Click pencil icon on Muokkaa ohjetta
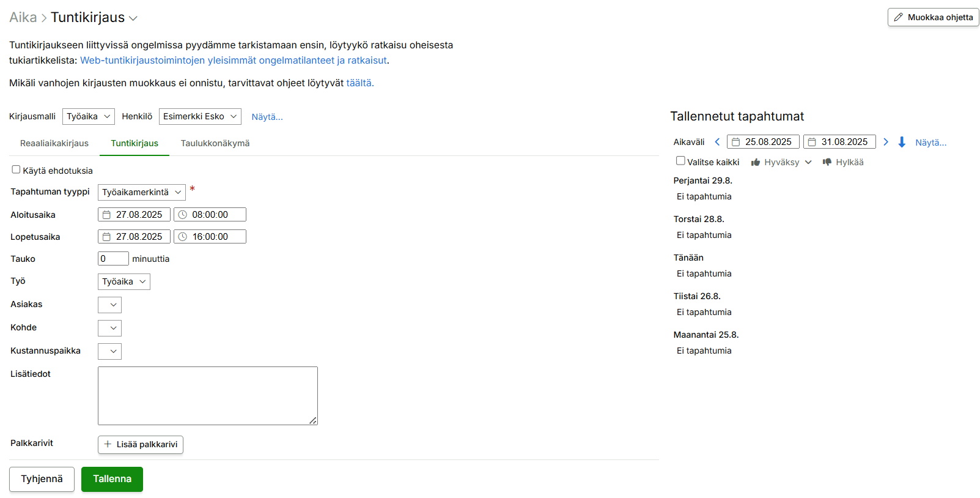The width and height of the screenshot is (980, 498). tap(898, 17)
